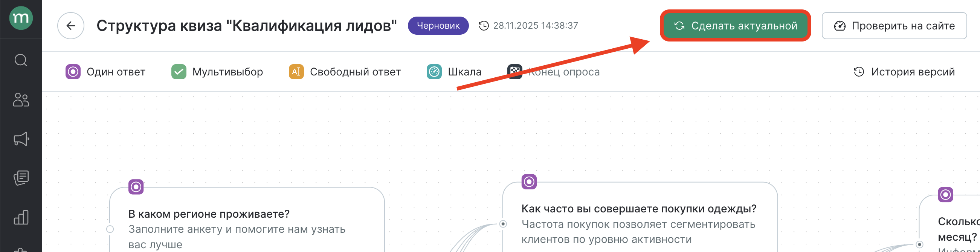This screenshot has height=252, width=980.
Task: Click the type icon on the region question node
Action: point(136,187)
